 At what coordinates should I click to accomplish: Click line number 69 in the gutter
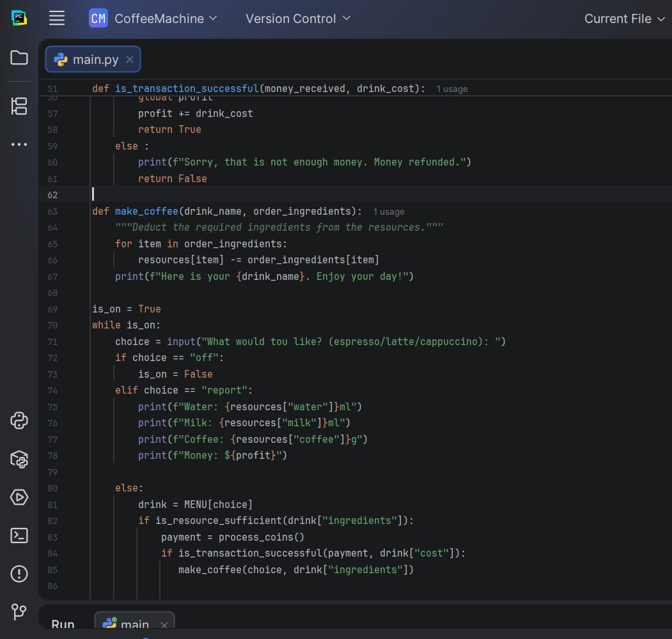click(x=52, y=309)
